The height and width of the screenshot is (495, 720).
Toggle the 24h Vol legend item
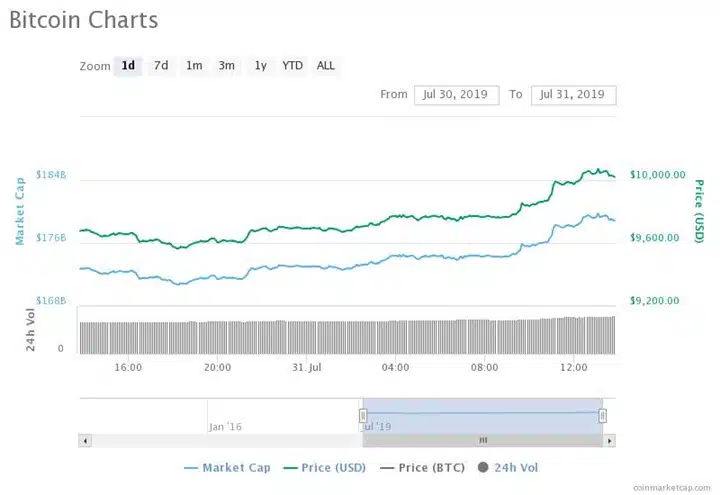point(508,468)
